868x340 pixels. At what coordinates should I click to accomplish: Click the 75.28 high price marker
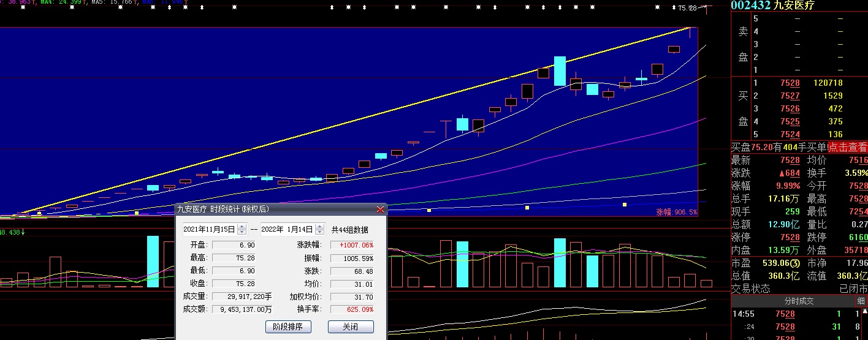coord(687,8)
